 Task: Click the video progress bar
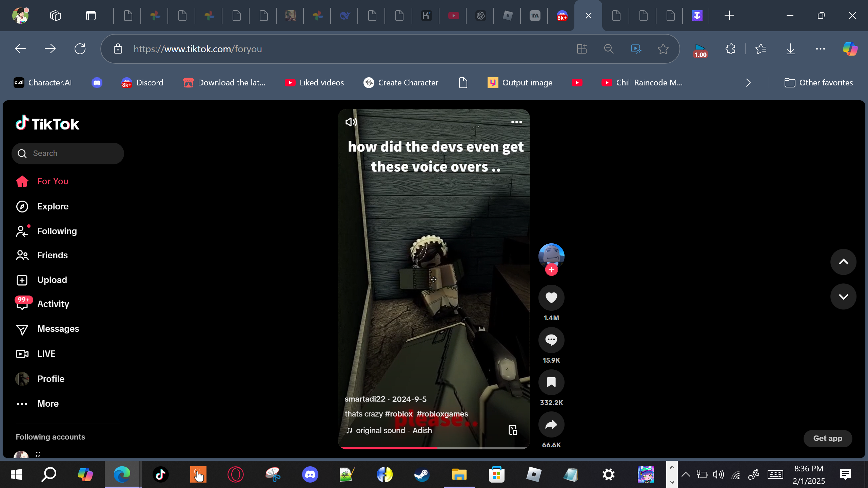[x=434, y=448]
